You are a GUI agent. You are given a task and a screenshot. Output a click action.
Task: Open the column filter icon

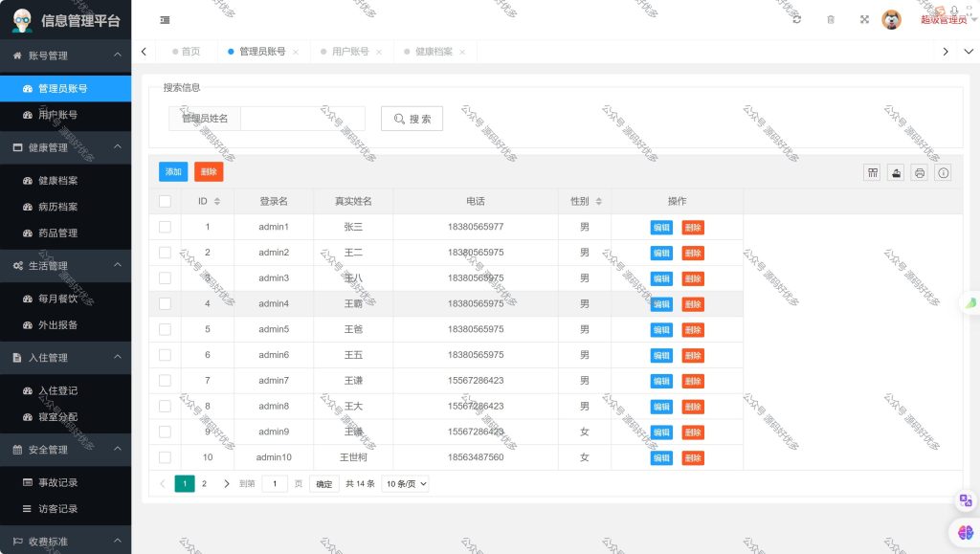point(873,173)
